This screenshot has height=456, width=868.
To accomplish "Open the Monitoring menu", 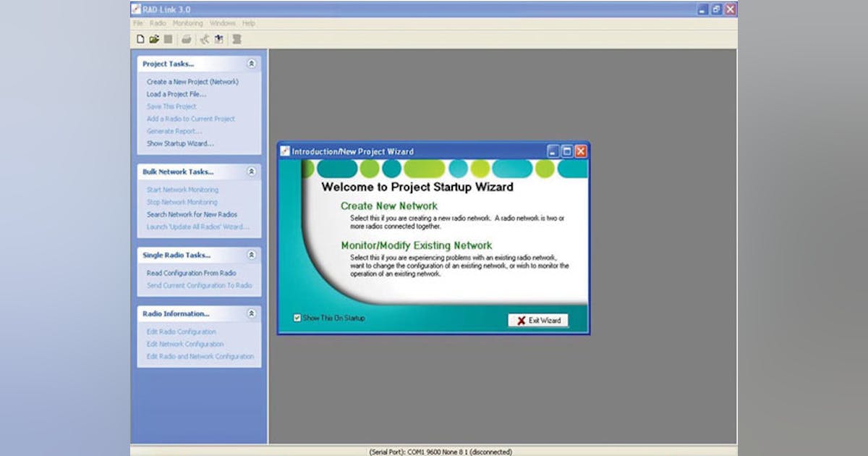I will pyautogui.click(x=187, y=22).
